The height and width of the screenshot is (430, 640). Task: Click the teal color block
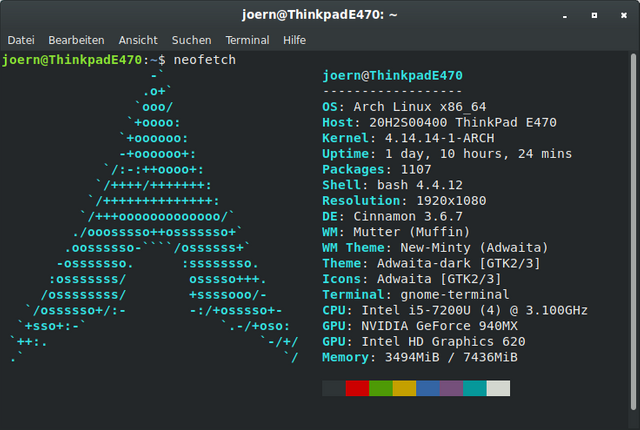475,388
